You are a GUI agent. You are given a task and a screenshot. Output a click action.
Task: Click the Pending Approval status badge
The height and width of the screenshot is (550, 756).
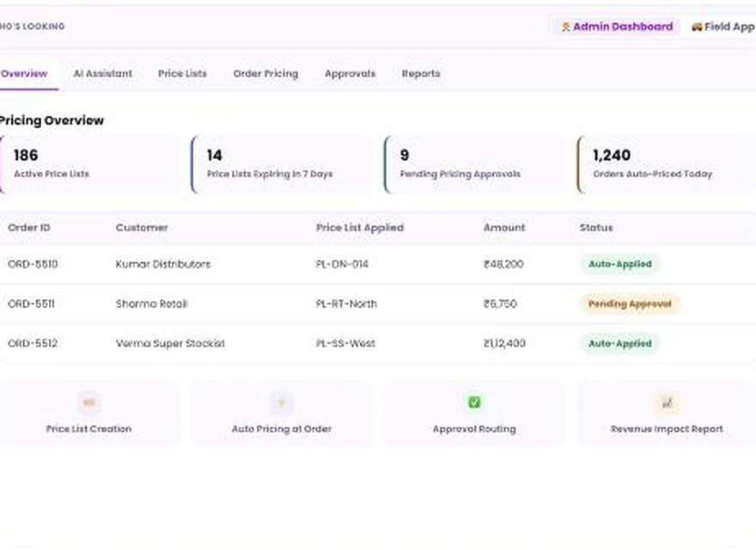pyautogui.click(x=630, y=304)
